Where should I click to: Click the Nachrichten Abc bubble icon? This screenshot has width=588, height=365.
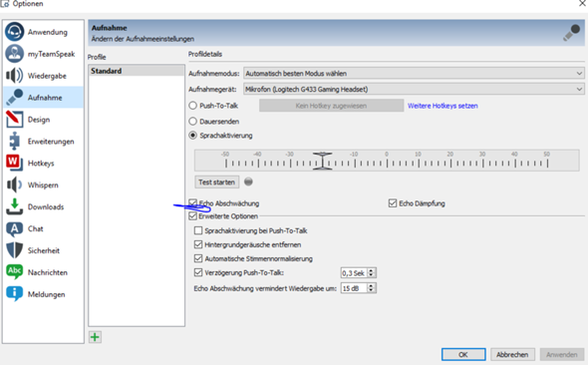(x=15, y=272)
